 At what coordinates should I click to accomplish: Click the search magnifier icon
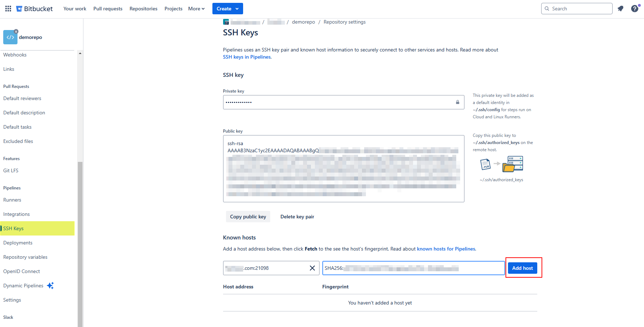coord(547,9)
